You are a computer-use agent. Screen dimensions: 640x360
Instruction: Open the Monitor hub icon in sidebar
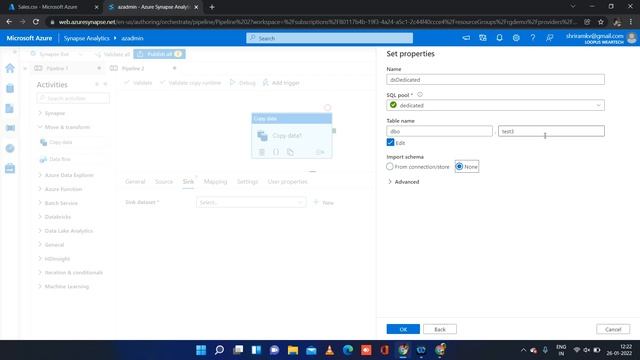click(x=10, y=148)
